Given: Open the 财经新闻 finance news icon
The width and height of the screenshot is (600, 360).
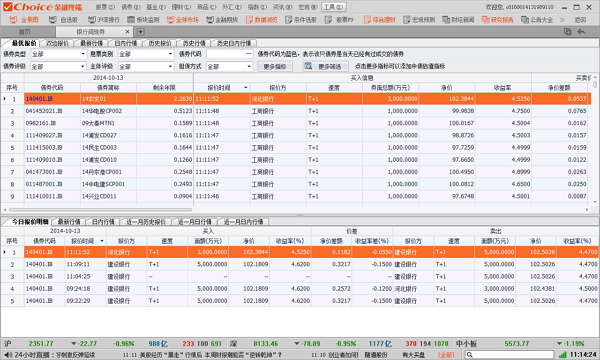Looking at the screenshot, I should click(446, 20).
